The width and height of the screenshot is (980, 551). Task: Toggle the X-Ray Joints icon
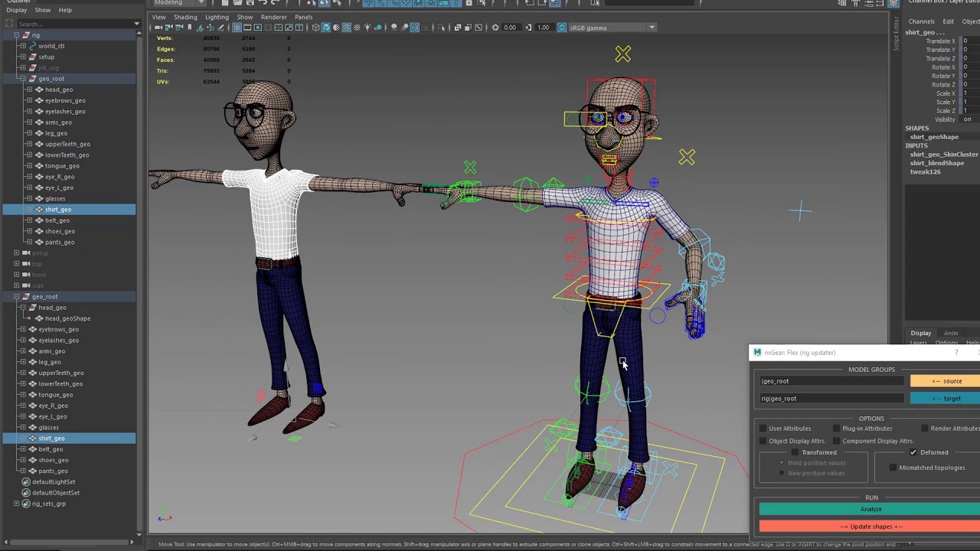click(x=479, y=28)
